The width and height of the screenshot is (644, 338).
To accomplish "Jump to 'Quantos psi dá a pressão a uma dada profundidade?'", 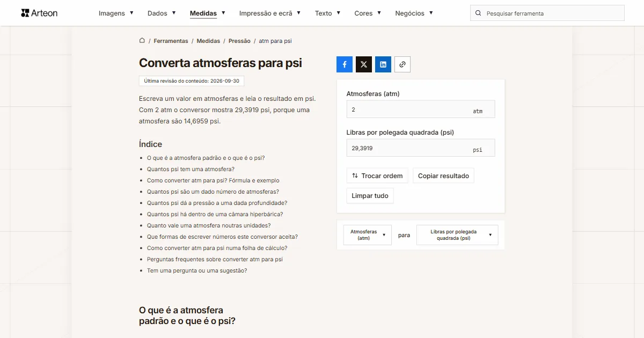I will tap(217, 203).
